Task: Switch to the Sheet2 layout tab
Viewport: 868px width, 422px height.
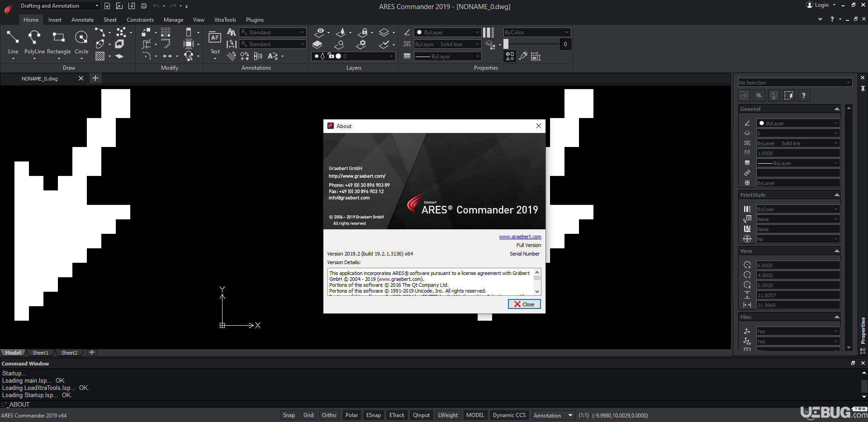Action: point(69,353)
